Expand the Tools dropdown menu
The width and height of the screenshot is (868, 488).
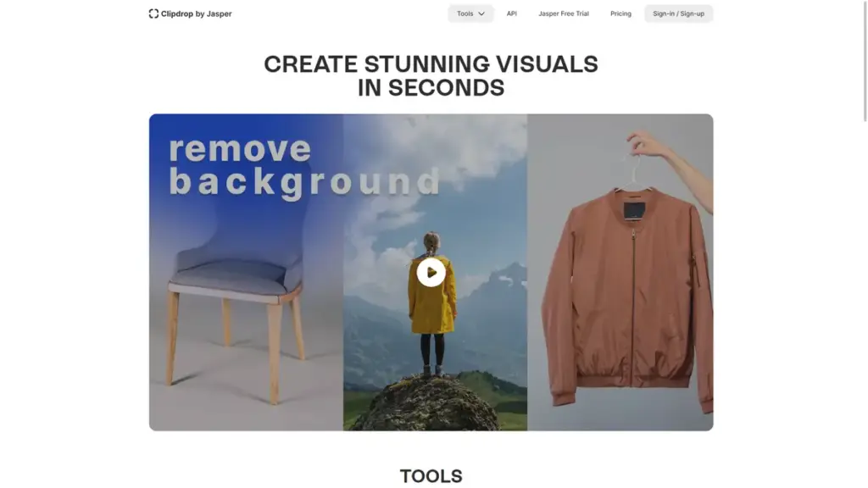(x=470, y=14)
